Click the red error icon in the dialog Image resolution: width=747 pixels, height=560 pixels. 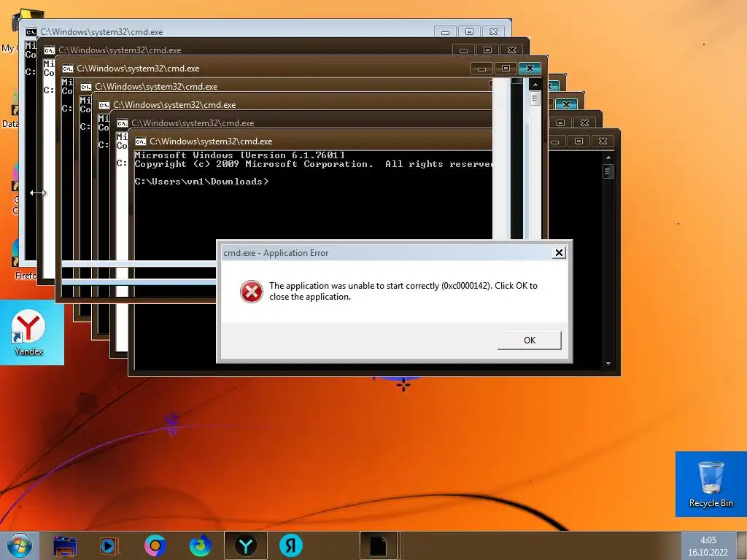click(x=251, y=292)
